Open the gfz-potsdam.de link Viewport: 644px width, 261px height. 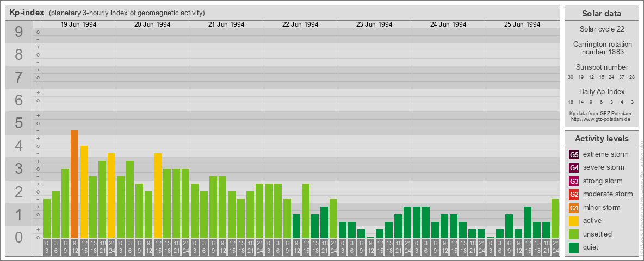[x=602, y=119]
